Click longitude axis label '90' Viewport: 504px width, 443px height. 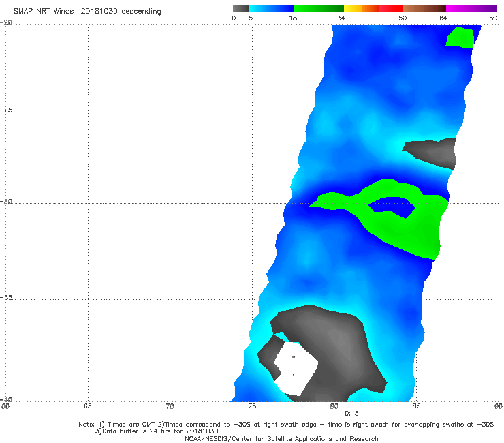pyautogui.click(x=499, y=406)
